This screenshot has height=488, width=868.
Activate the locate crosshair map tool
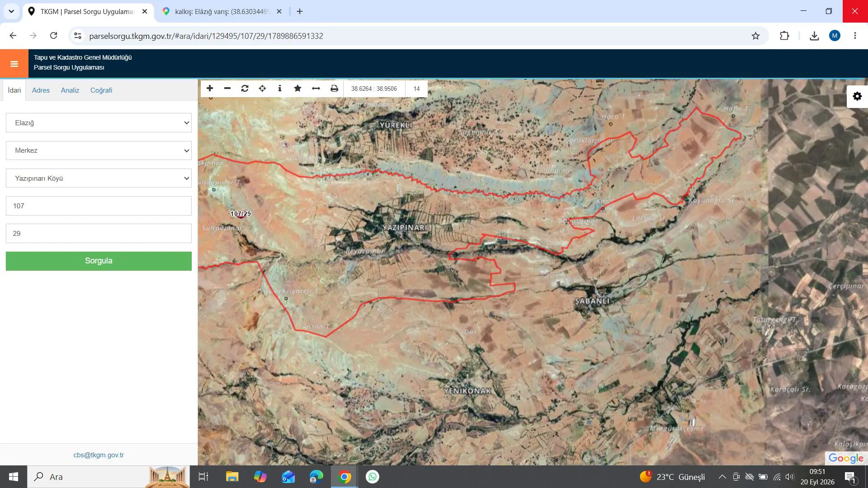click(262, 89)
